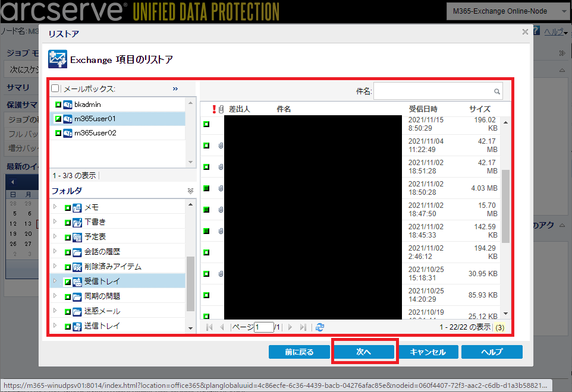This screenshot has height=392, width=572.
Task: Click the 下書き folder icon
Action: [x=77, y=223]
